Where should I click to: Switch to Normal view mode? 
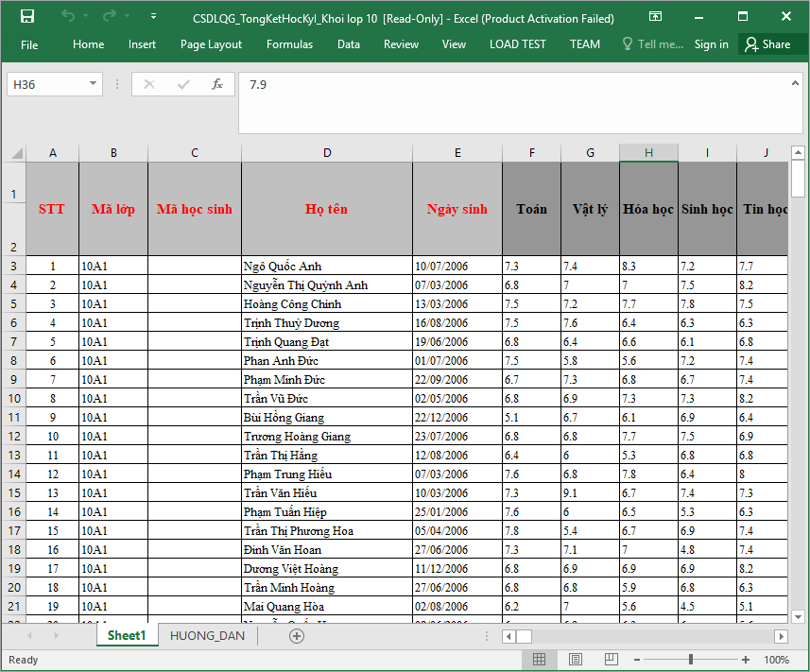[538, 660]
